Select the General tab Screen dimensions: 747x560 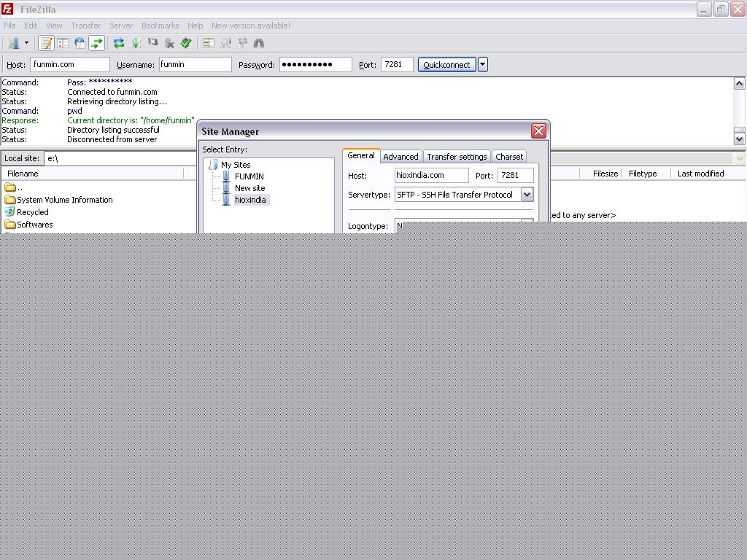(360, 156)
